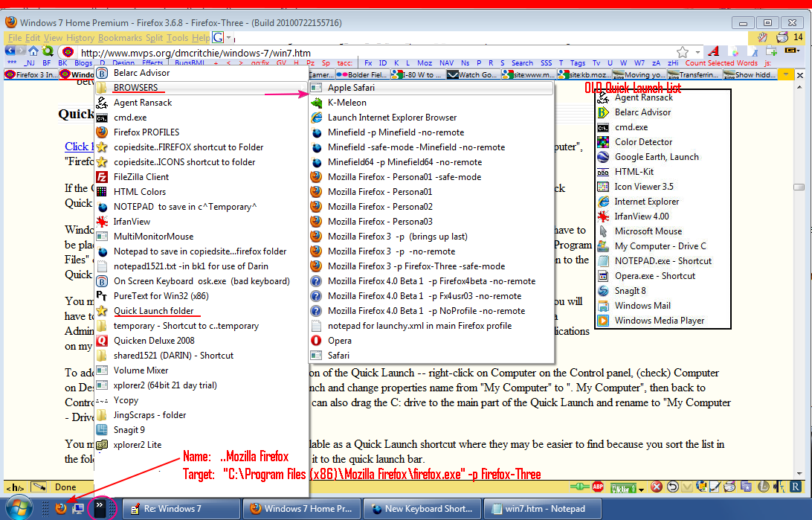Screen dimensions: 812x520
Task: Open MultiMonitorMouse entry
Action: pos(202,237)
